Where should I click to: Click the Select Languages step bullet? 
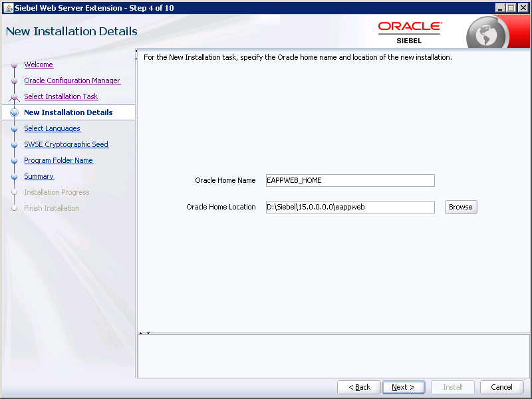pos(14,128)
